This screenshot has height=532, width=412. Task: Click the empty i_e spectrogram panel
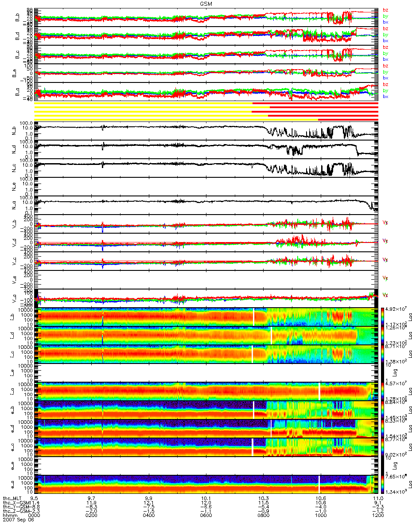pos(206,372)
